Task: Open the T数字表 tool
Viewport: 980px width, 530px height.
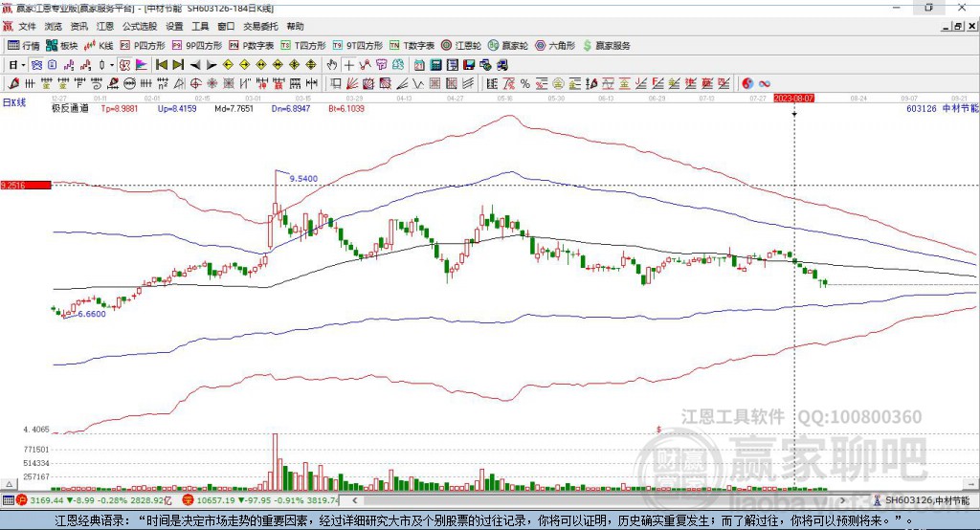Action: click(x=412, y=46)
